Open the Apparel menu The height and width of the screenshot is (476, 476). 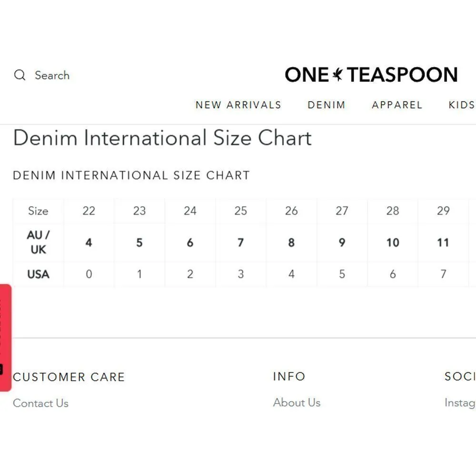397,105
